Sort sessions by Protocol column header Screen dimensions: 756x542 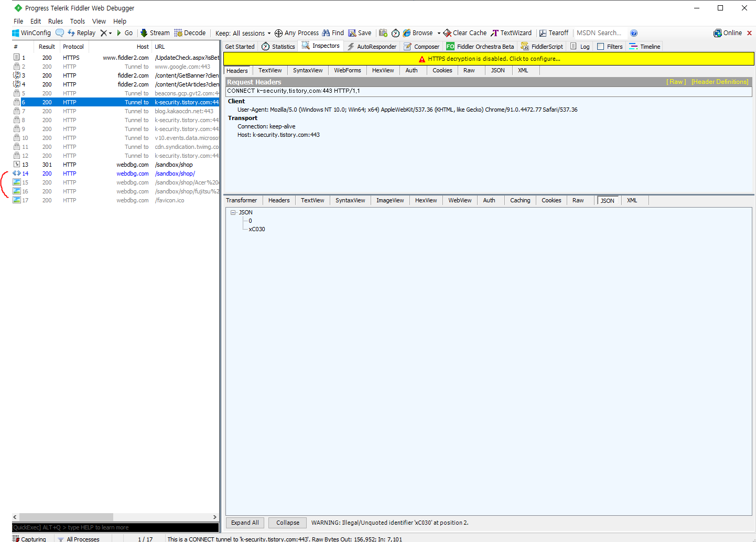click(x=73, y=47)
